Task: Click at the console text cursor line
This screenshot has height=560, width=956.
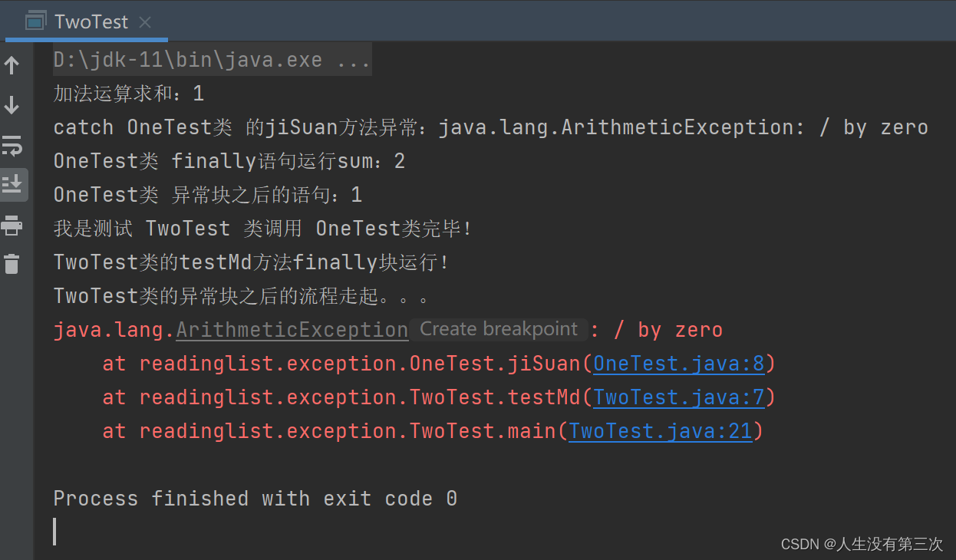Action: point(54,532)
